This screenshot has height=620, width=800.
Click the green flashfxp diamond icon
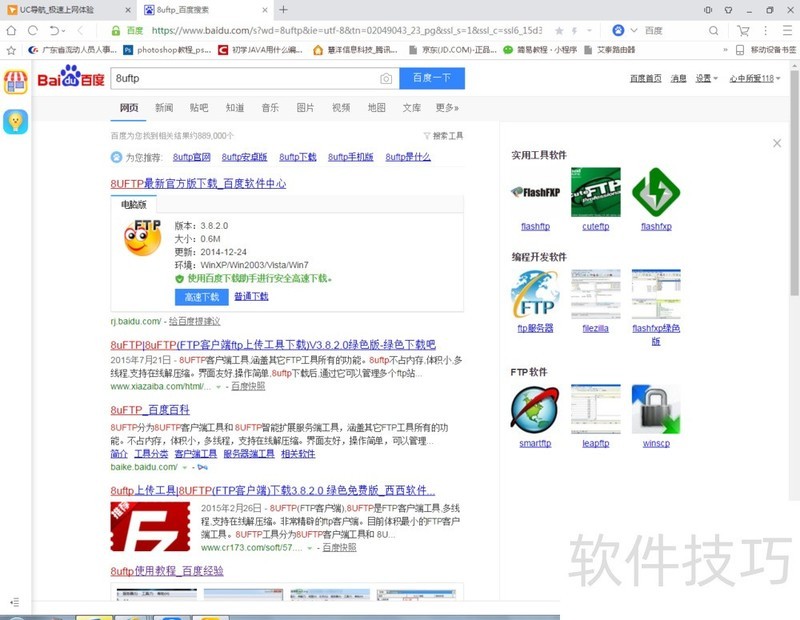656,192
